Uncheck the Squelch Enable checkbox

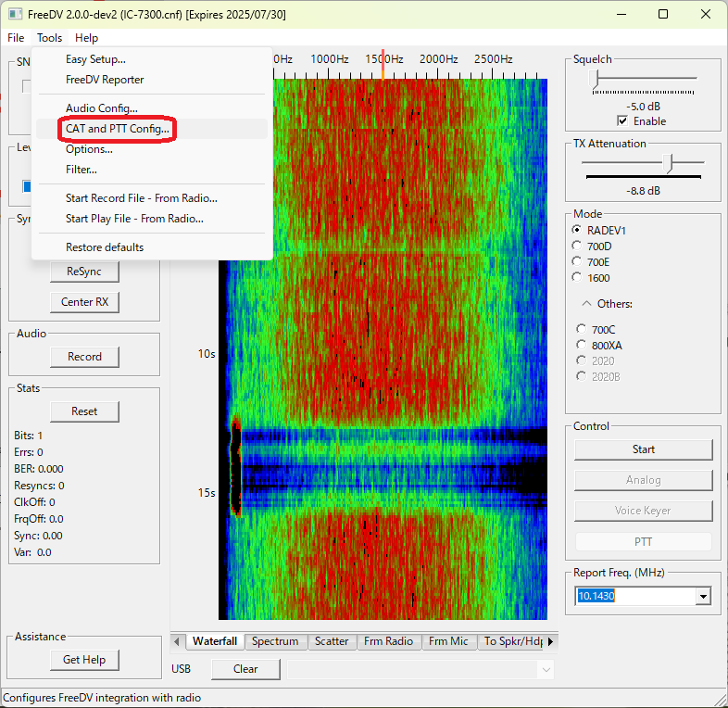(x=622, y=121)
